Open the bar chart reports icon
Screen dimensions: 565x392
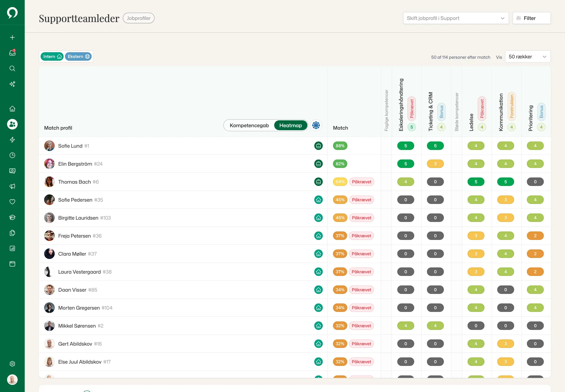click(12, 248)
